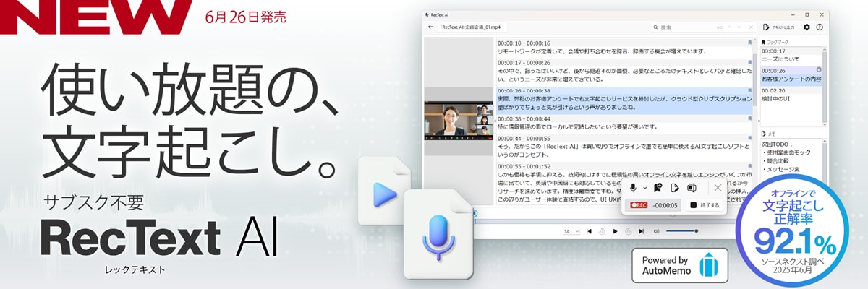Click the テキストに出力 export button
The height and width of the screenshot is (289, 868).
coord(778,27)
